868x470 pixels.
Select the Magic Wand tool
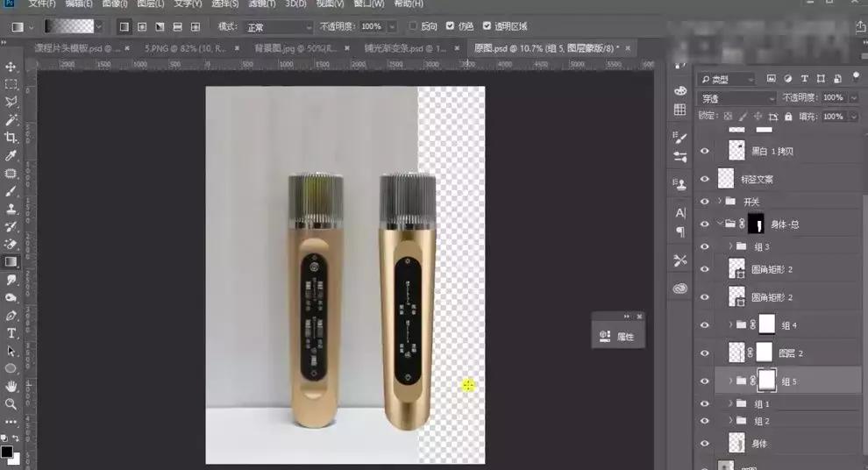pos(11,120)
